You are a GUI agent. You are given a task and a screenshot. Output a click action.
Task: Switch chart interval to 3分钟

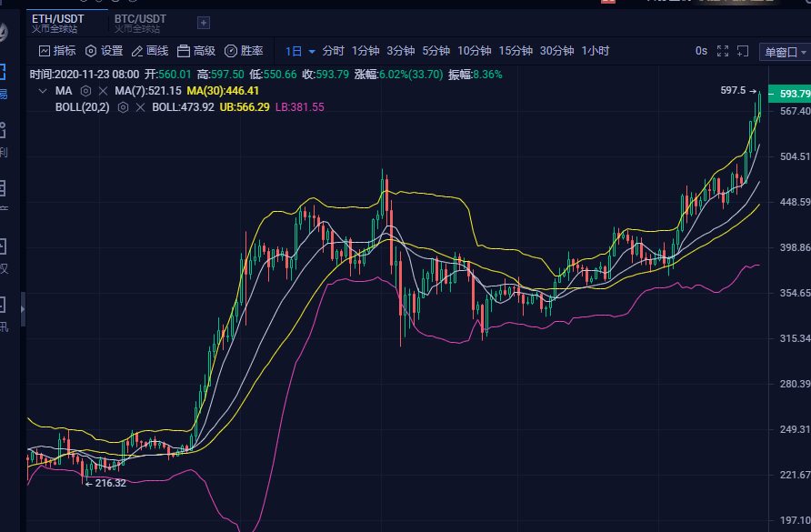click(401, 51)
